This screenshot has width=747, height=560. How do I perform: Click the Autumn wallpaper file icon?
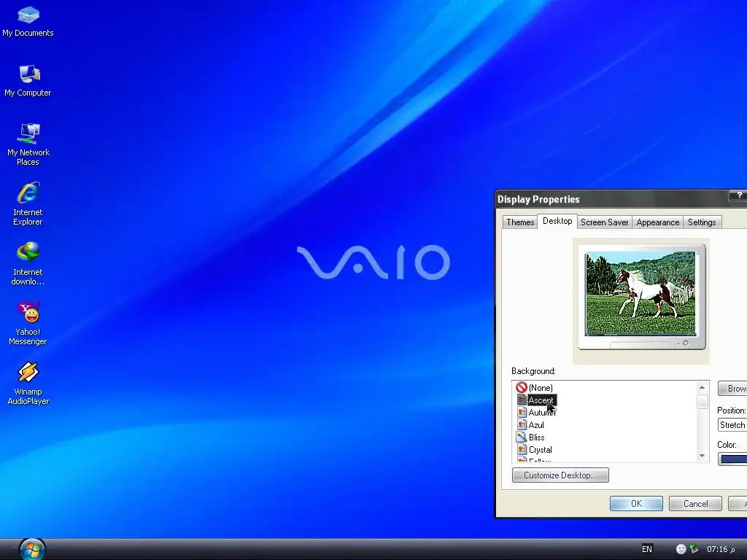522,413
